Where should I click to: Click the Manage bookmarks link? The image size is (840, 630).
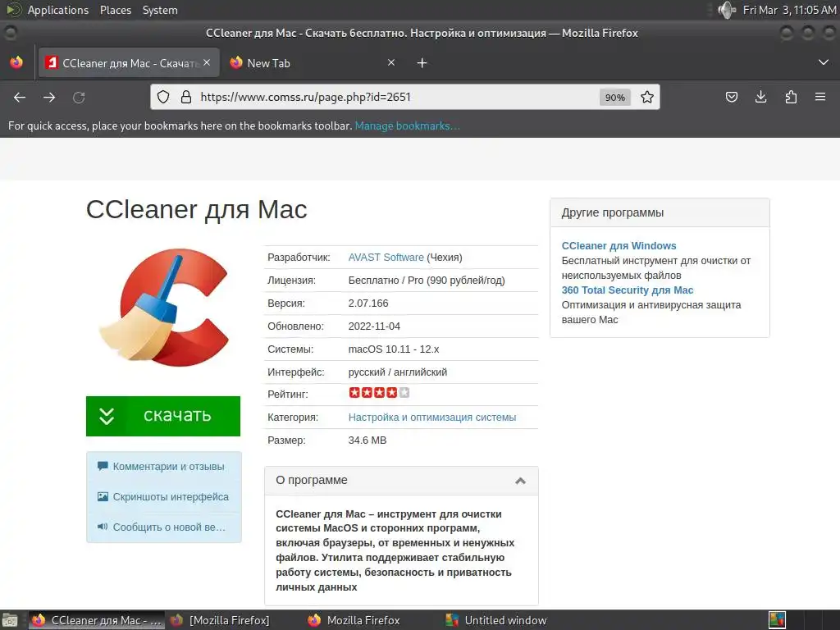(407, 126)
